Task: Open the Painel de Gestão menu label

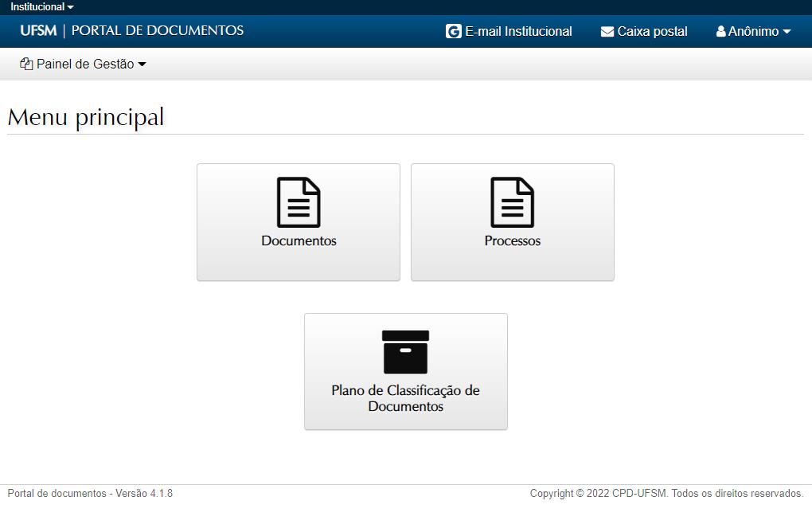Action: click(x=85, y=65)
